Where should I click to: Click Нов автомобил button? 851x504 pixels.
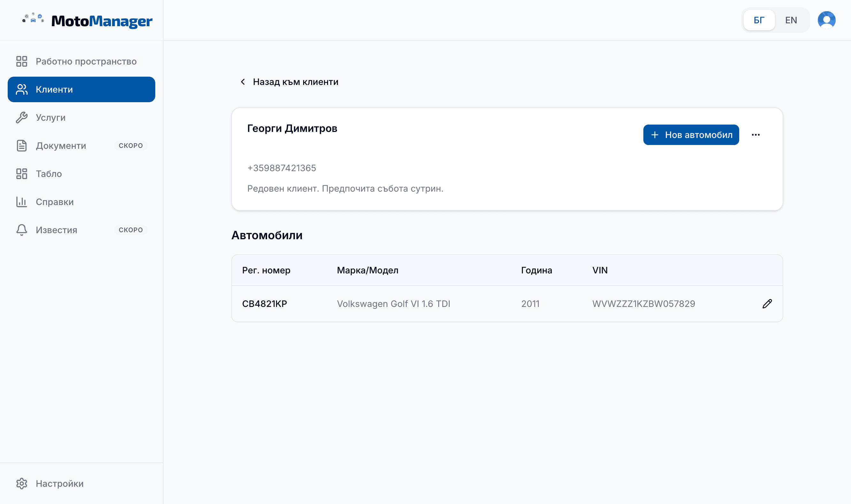pyautogui.click(x=691, y=135)
